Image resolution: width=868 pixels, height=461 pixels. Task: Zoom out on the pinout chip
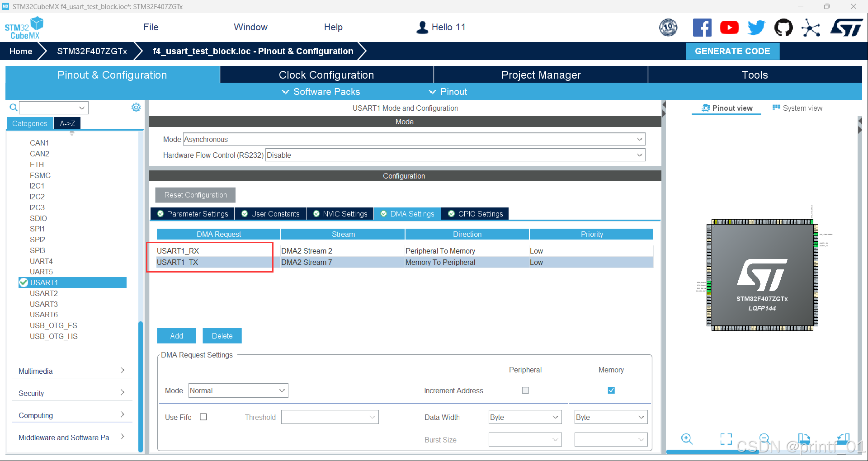765,438
